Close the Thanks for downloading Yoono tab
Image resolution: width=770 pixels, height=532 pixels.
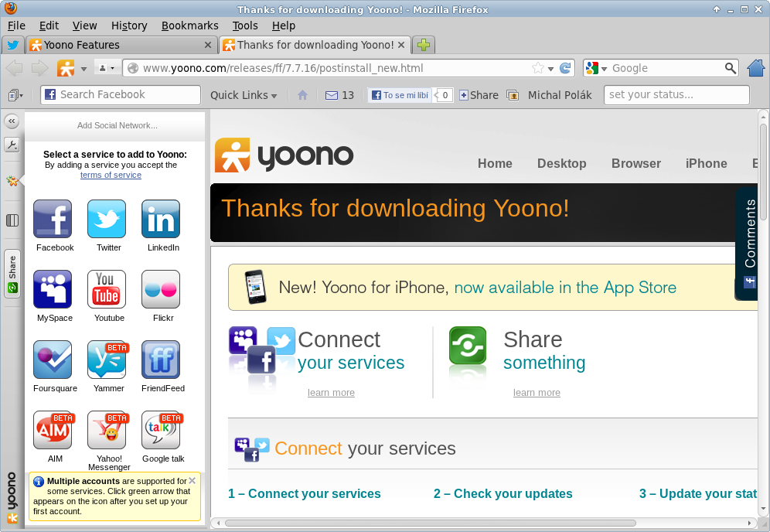click(401, 45)
